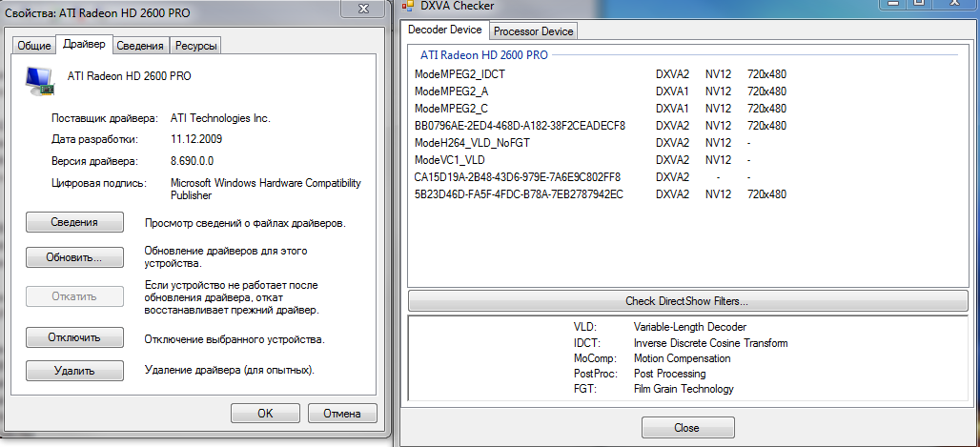Click the Удалить button
The width and height of the screenshot is (980, 447).
point(73,371)
